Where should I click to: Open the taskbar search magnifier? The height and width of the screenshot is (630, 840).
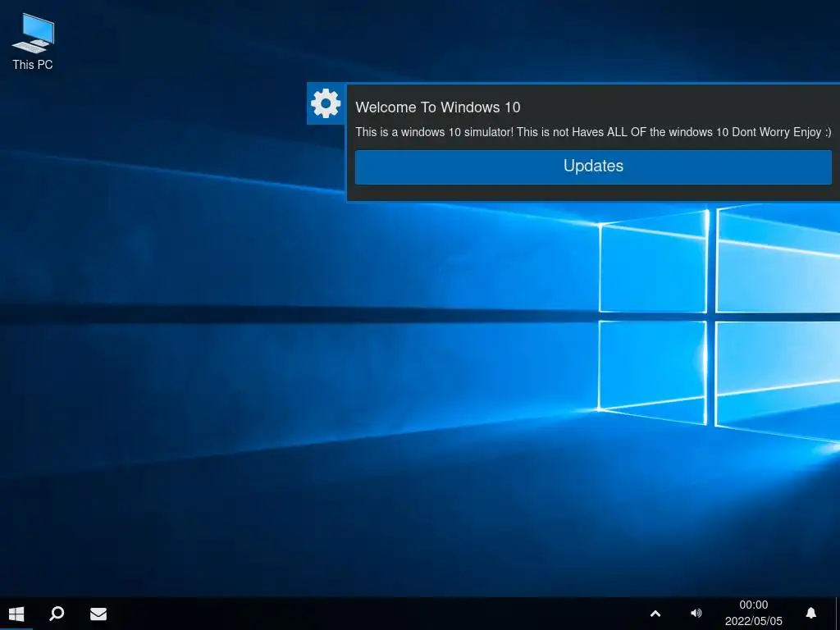(57, 614)
